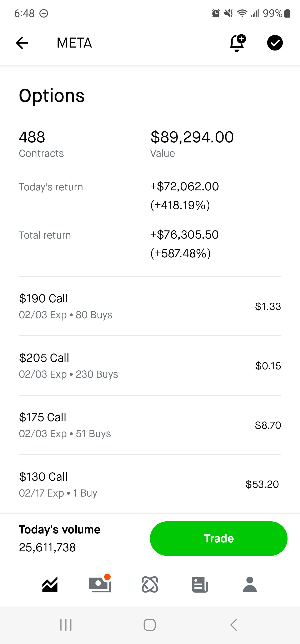Open the news feed icon tab

(200, 585)
